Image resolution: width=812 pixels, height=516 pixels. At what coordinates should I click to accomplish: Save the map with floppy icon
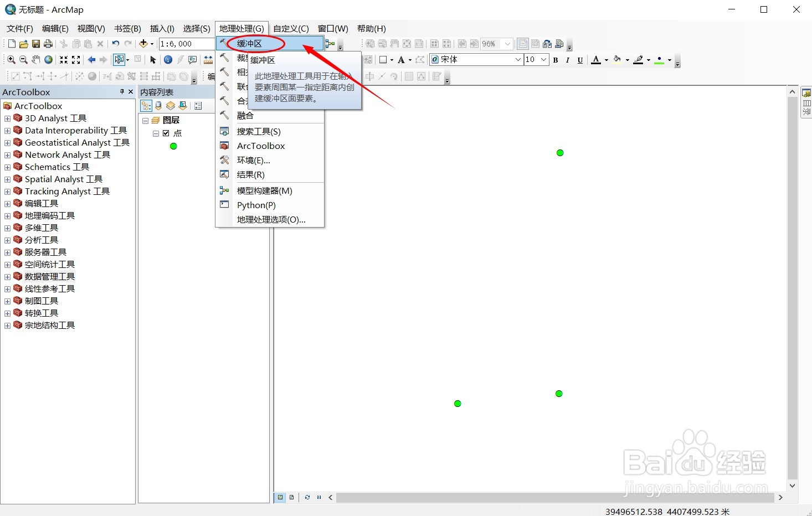tap(36, 44)
